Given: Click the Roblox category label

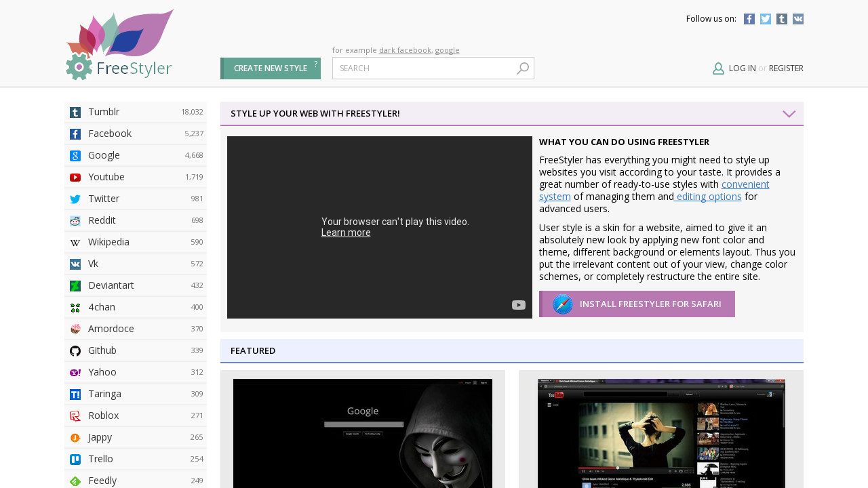Looking at the screenshot, I should pyautogui.click(x=103, y=415).
